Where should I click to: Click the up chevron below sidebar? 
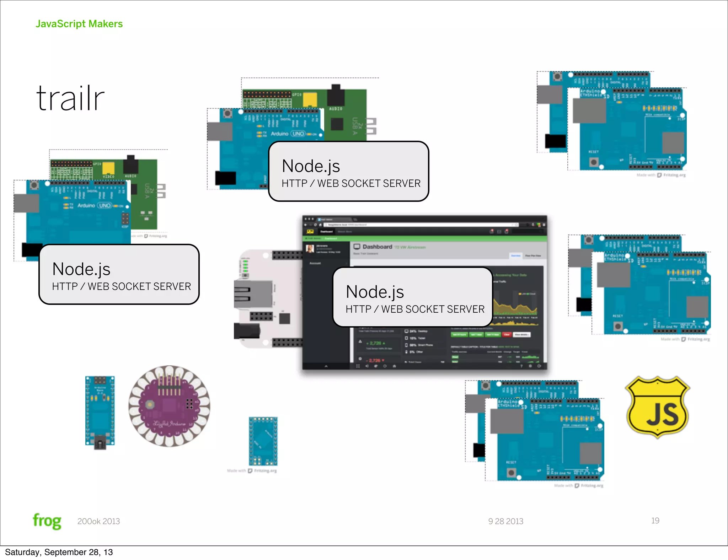click(x=326, y=366)
